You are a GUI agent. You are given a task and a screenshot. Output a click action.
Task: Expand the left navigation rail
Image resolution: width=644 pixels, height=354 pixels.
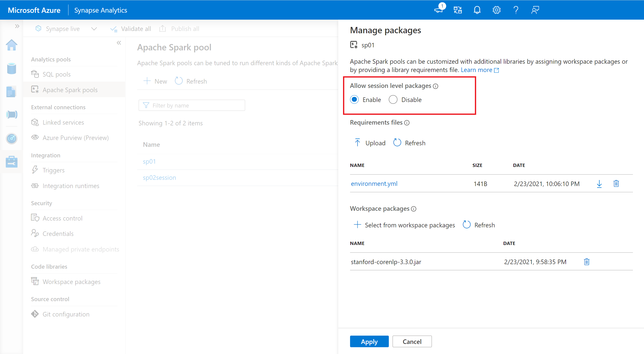[17, 26]
